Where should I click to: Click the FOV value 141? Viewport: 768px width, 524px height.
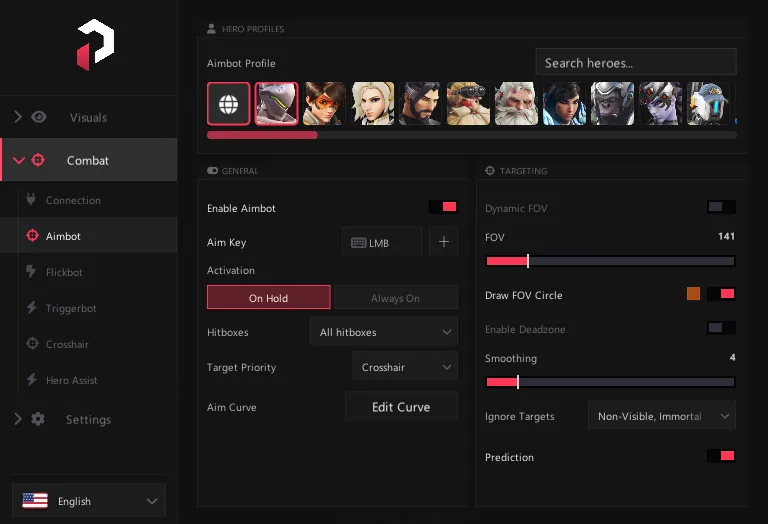[726, 237]
